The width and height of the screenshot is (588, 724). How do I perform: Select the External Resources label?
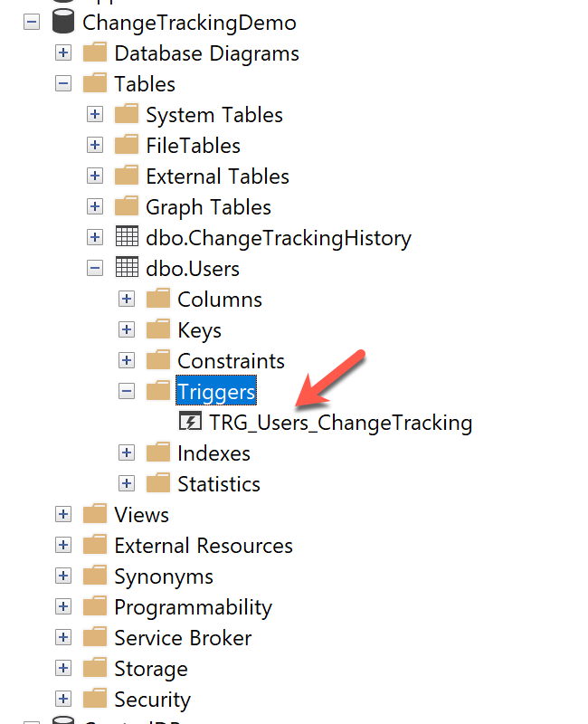click(204, 546)
